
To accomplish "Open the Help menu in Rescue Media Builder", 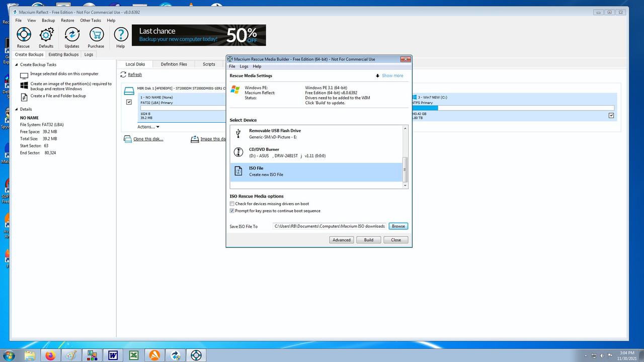I will coord(257,66).
